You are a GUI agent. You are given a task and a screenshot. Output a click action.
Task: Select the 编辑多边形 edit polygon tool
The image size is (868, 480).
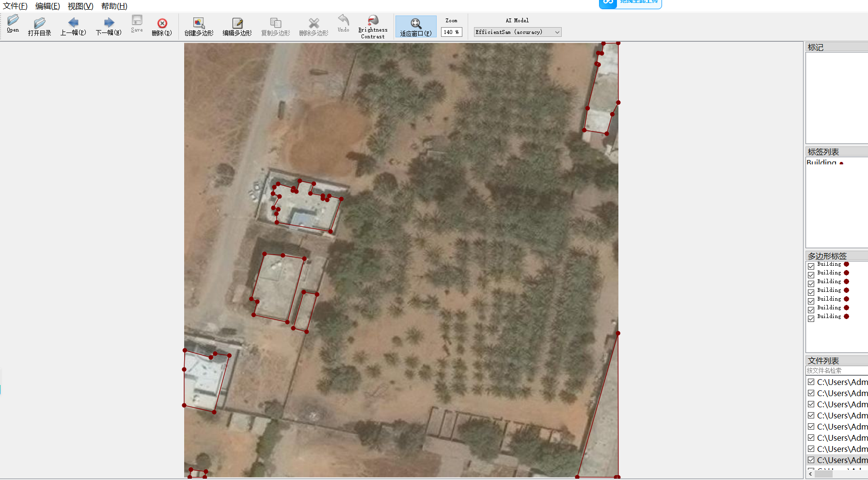[237, 26]
